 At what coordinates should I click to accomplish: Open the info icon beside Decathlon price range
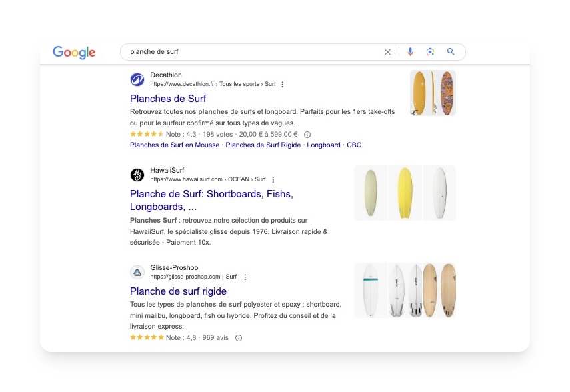(x=307, y=135)
